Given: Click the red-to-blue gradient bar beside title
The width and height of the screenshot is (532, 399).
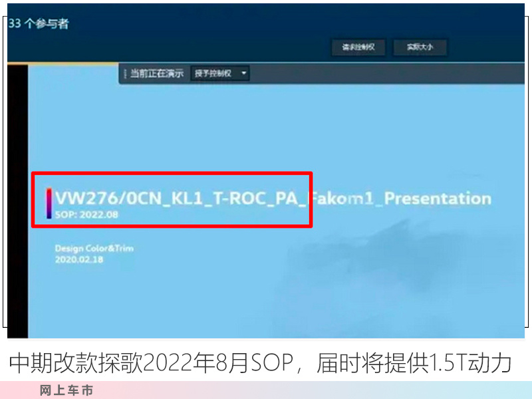Looking at the screenshot, I should click(x=49, y=203).
